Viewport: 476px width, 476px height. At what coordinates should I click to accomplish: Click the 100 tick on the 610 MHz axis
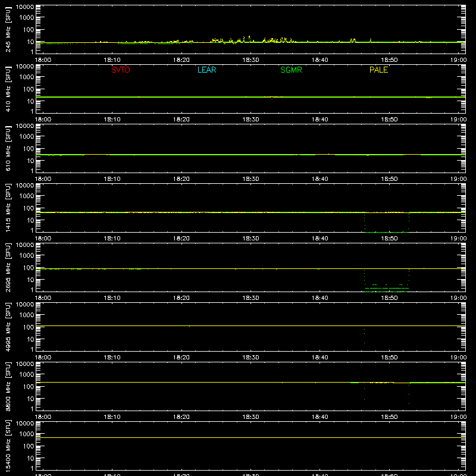click(29, 148)
